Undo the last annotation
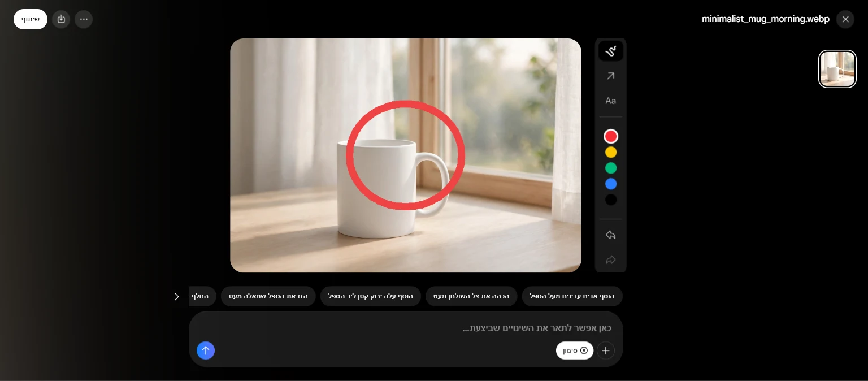The height and width of the screenshot is (381, 868). [611, 235]
